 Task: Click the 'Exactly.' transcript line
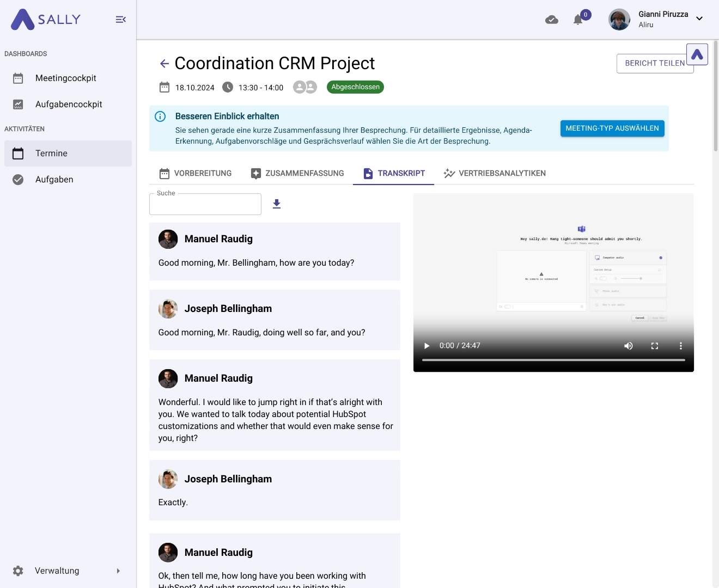tap(173, 503)
